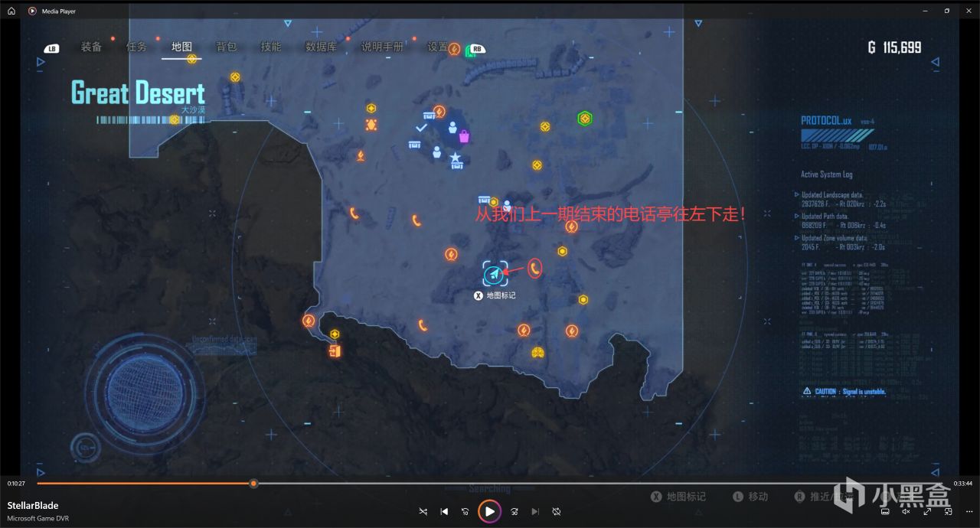Skip forward 30 seconds
Screen dimensions: 980x528
click(514, 511)
